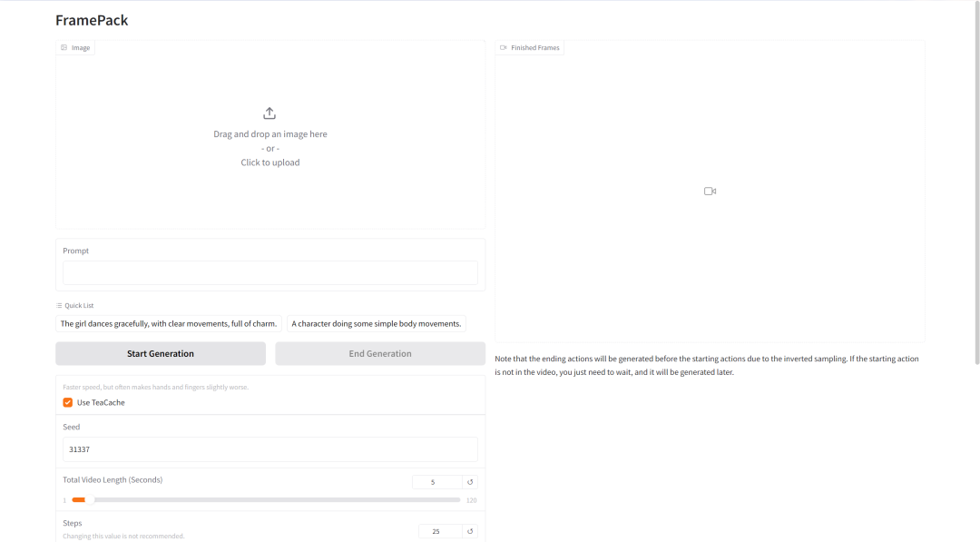Screen dimensions: 980x542
Task: Click the 'Faster speed' TeaCache hint text
Action: (156, 388)
